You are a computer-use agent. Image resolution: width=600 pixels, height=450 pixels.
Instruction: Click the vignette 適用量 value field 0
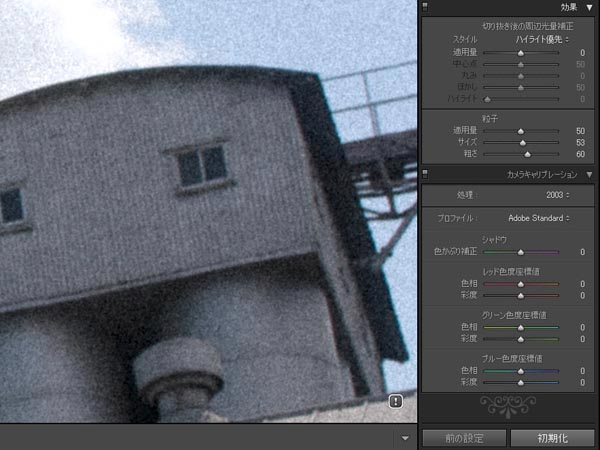(x=582, y=53)
